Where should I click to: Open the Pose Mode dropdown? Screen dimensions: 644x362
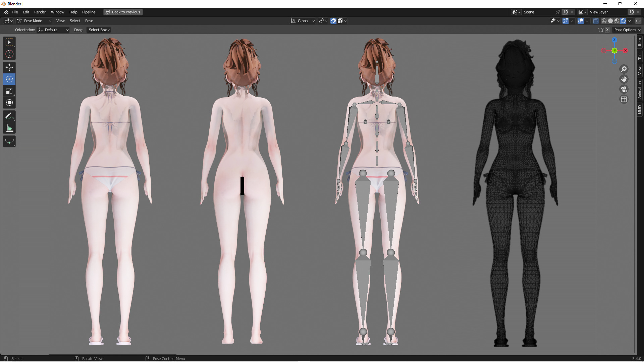(x=34, y=21)
